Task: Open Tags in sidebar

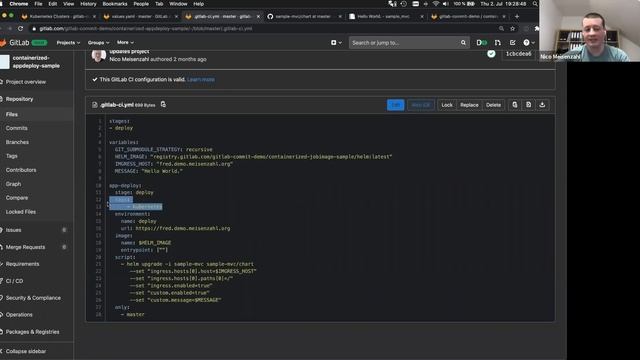Action: point(11,156)
